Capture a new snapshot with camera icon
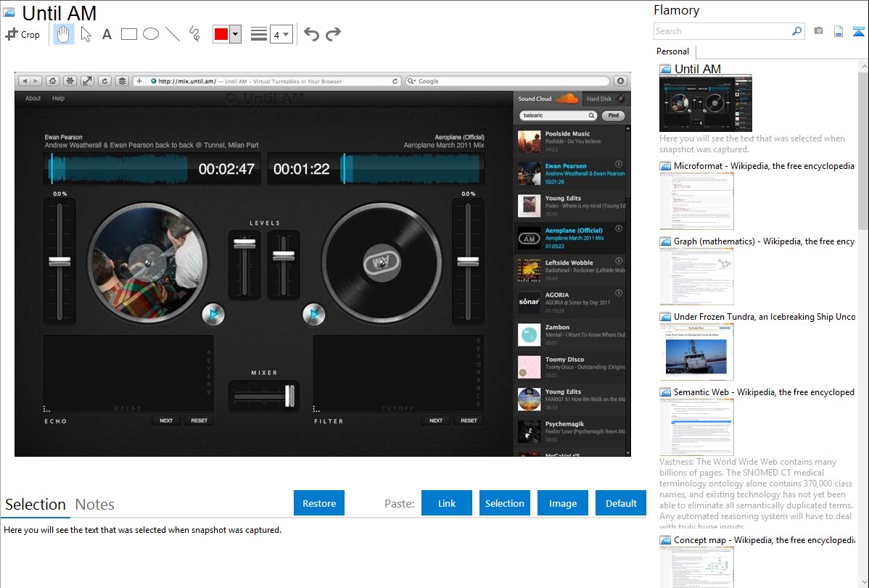The width and height of the screenshot is (869, 588). (x=818, y=31)
